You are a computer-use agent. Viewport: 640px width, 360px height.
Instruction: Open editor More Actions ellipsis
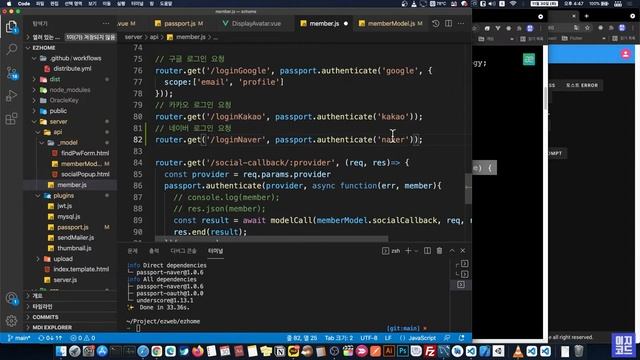coord(461,24)
